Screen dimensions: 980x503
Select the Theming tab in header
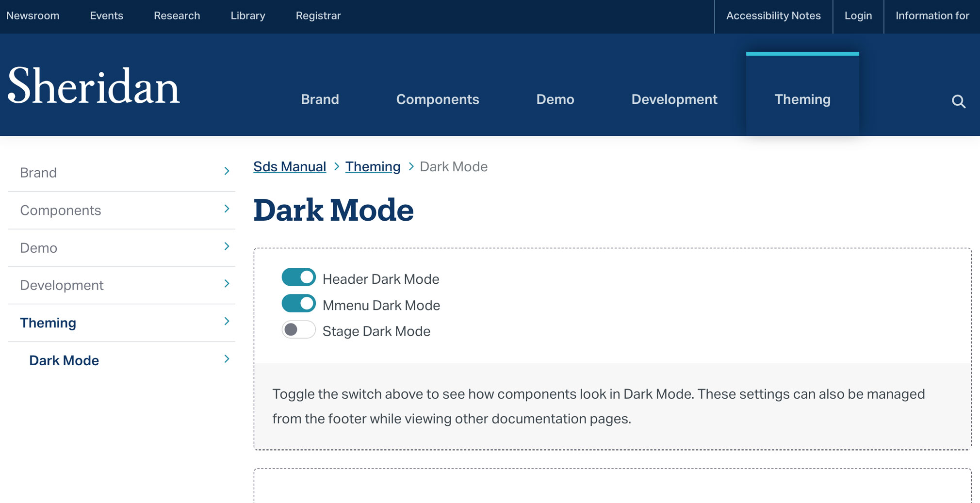click(802, 99)
